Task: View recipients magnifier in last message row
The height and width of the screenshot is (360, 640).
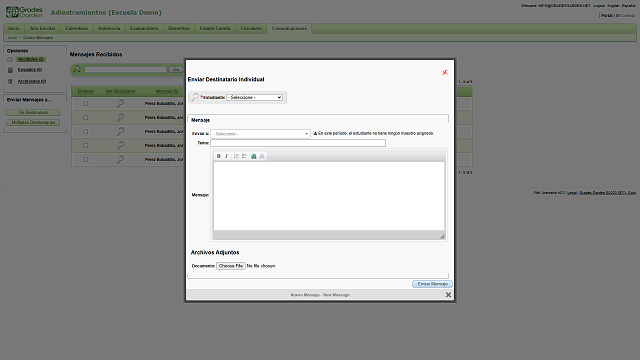Action: click(x=120, y=159)
